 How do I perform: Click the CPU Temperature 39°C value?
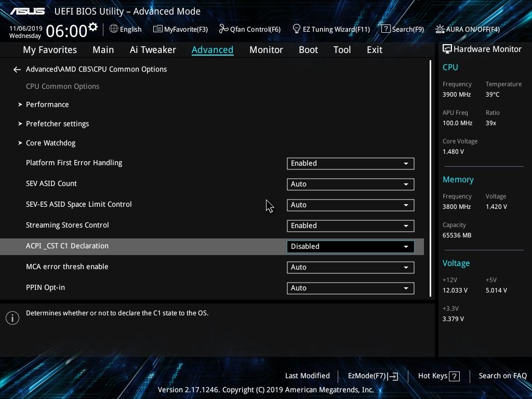pyautogui.click(x=493, y=95)
